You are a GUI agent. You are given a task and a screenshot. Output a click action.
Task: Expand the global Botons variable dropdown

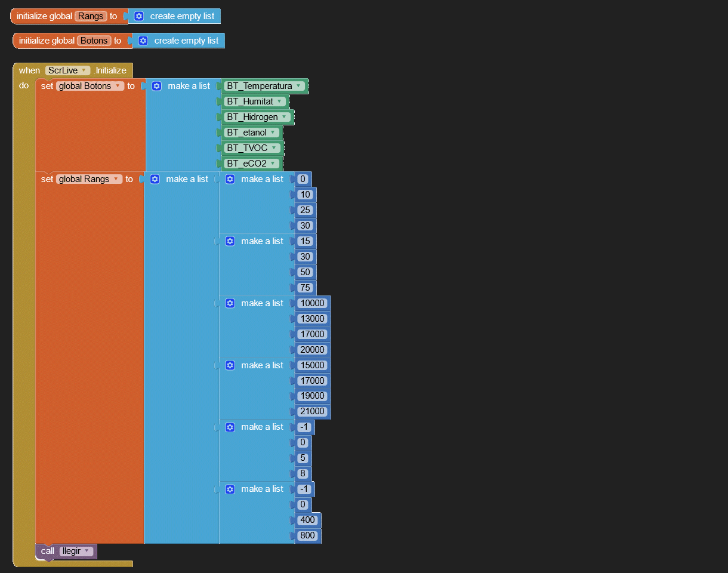click(117, 86)
